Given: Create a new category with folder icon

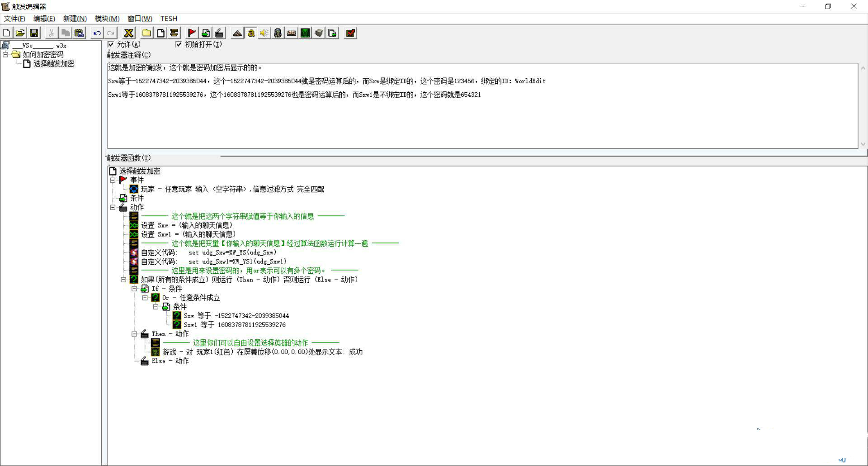Looking at the screenshot, I should 146,33.
